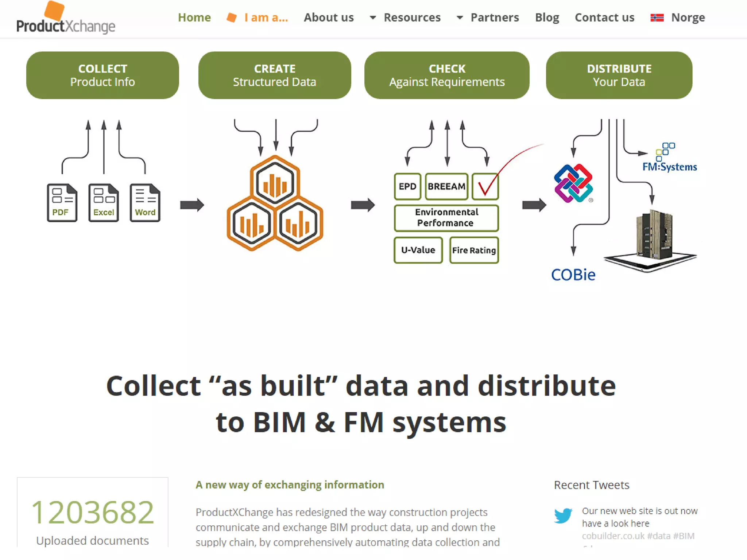Click the Word document icon
The image size is (747, 560).
145,203
